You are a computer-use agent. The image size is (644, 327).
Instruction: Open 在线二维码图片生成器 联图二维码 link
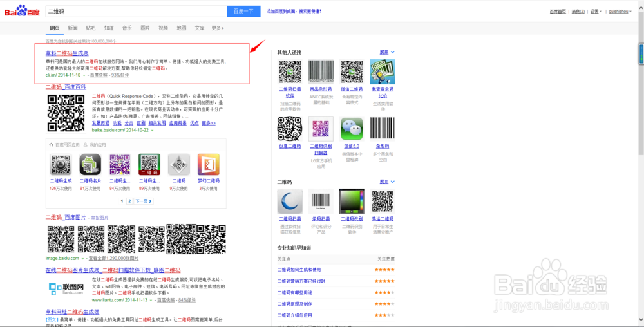click(113, 270)
